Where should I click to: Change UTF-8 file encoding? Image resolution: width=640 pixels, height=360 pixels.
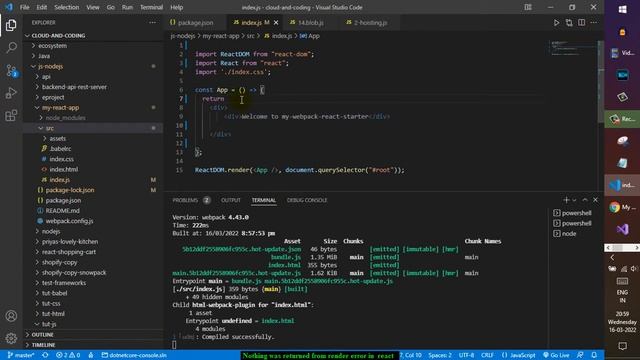[x=467, y=355]
